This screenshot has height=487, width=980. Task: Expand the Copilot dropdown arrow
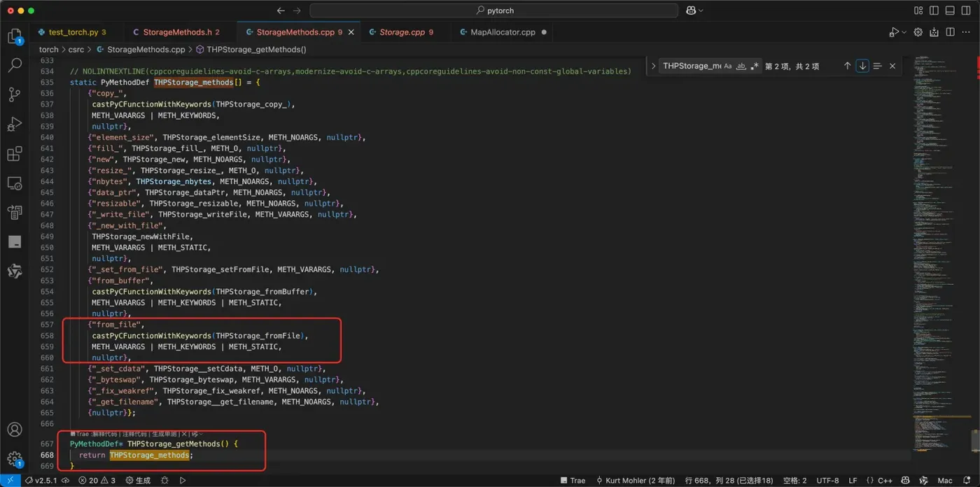[x=701, y=10]
